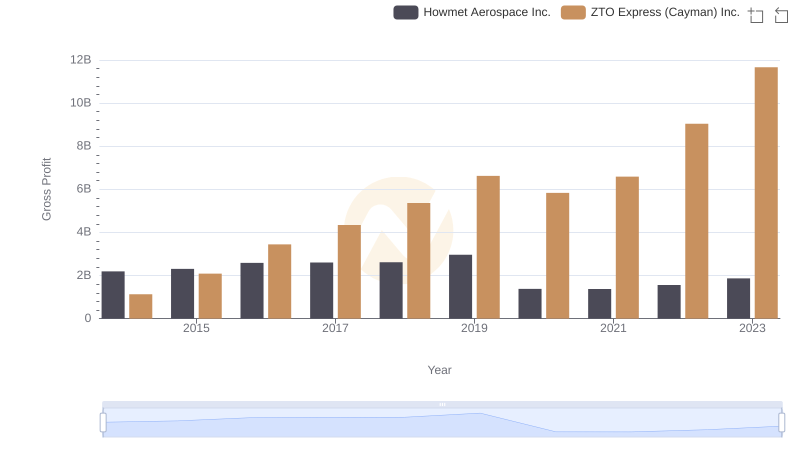Click the 2015 ZTO Express bar
This screenshot has width=800, height=461.
[210, 296]
